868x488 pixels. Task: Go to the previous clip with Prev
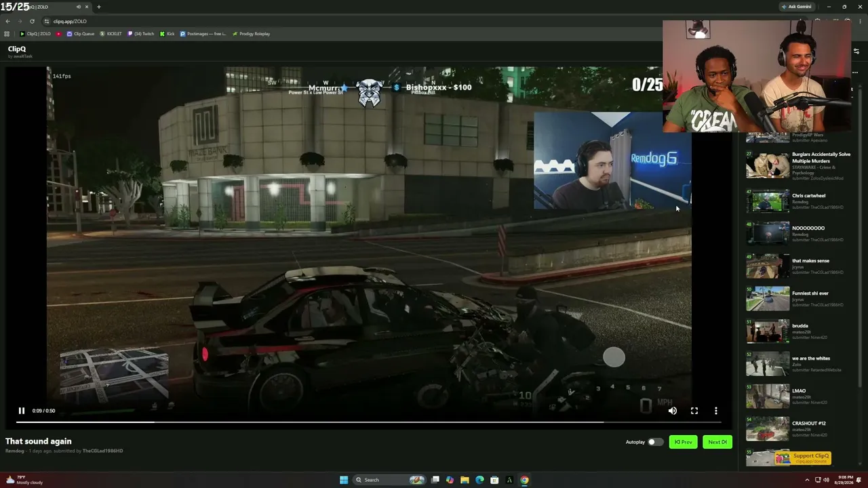[683, 442]
